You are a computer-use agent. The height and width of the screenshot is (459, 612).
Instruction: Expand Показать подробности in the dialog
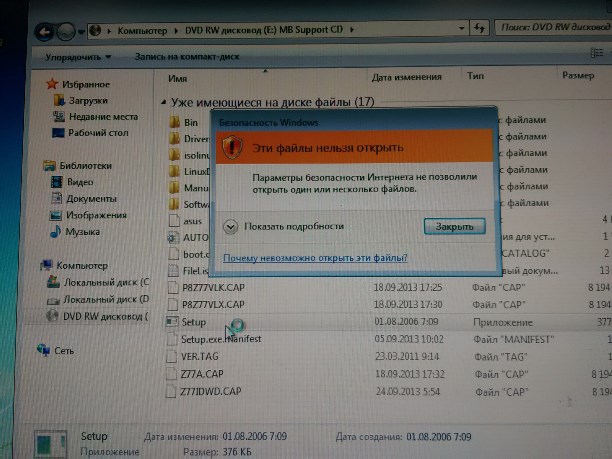coord(230,227)
